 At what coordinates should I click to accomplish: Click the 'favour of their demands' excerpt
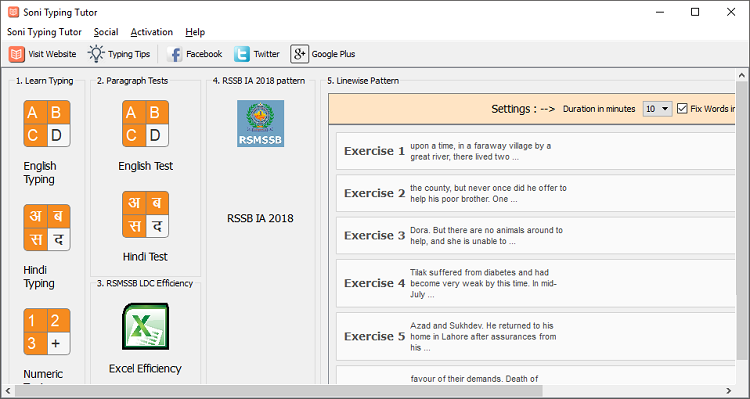[474, 379]
